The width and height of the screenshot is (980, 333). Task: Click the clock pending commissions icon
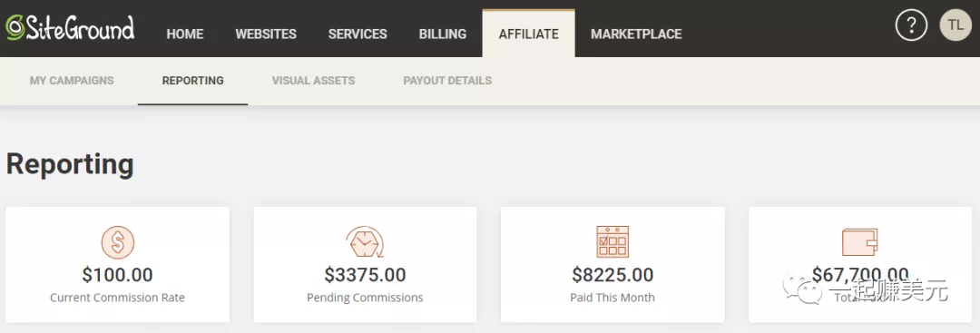pyautogui.click(x=365, y=242)
